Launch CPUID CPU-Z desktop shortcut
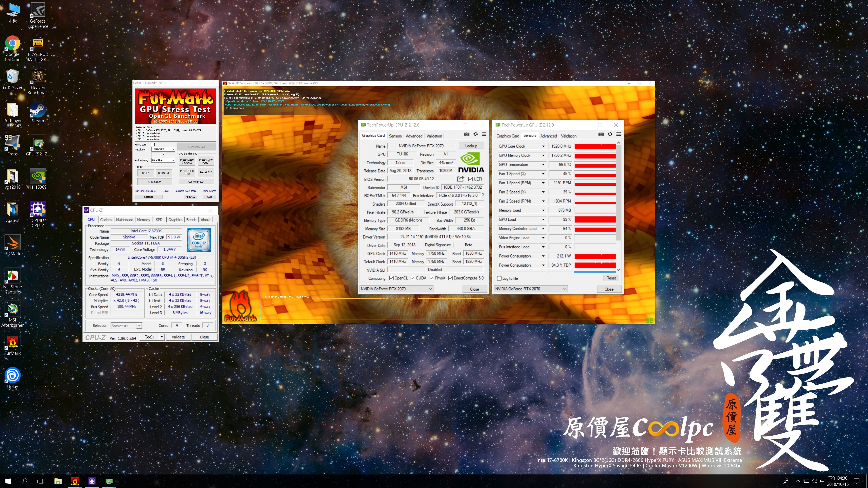Viewport: 868px width, 488px height. point(38,215)
